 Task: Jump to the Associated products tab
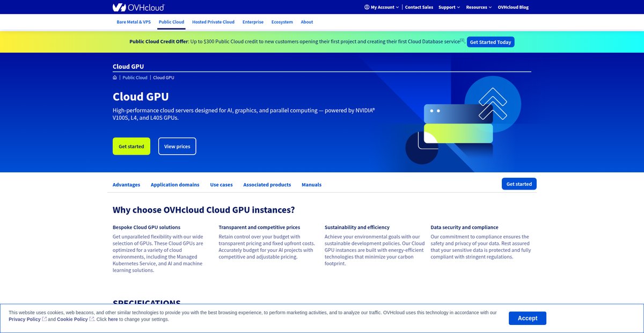[267, 184]
